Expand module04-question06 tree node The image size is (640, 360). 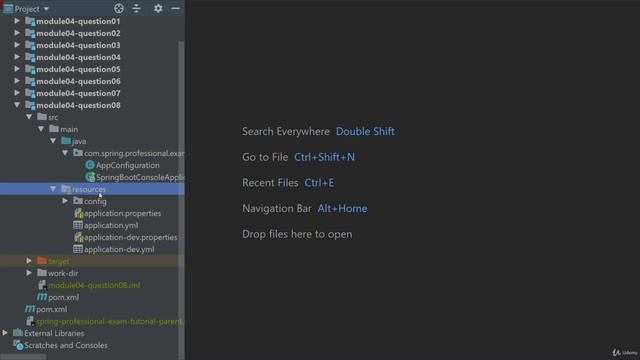tap(17, 81)
